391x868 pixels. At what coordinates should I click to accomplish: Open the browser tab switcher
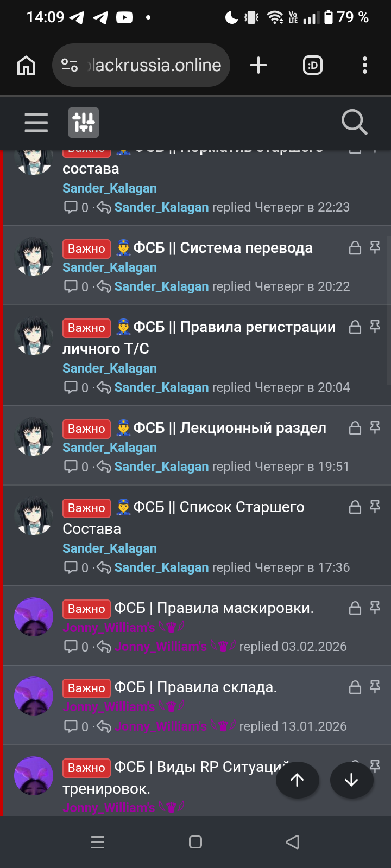(x=313, y=66)
